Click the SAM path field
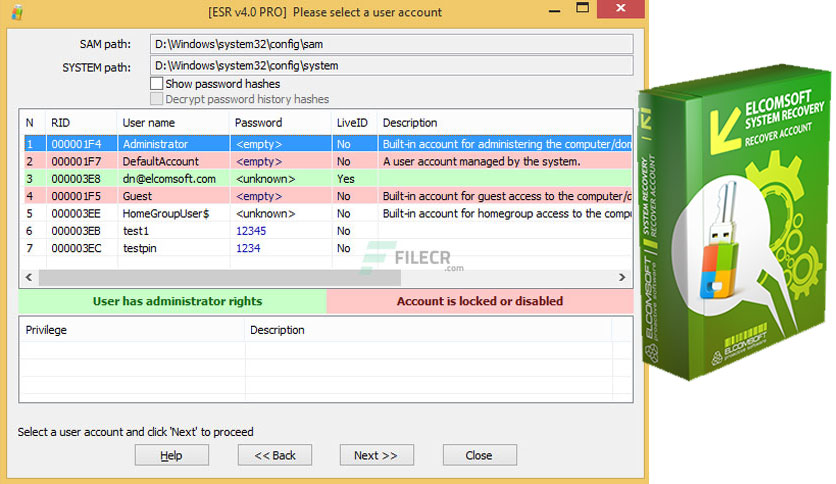The image size is (836, 484). click(391, 44)
